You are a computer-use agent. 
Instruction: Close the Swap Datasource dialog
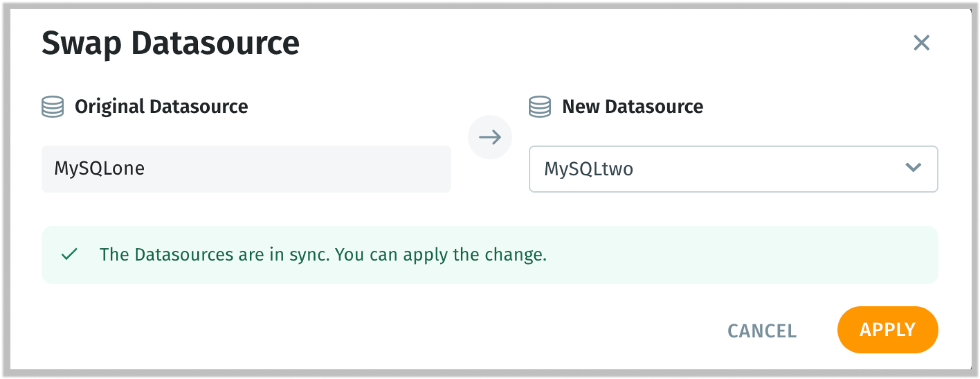click(x=921, y=43)
